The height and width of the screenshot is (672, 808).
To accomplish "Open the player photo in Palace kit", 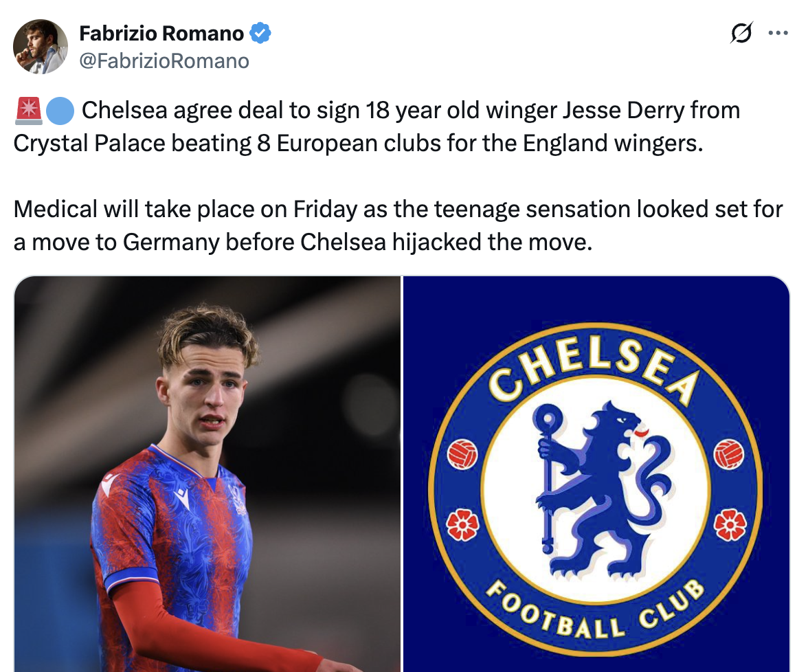I will point(207,474).
